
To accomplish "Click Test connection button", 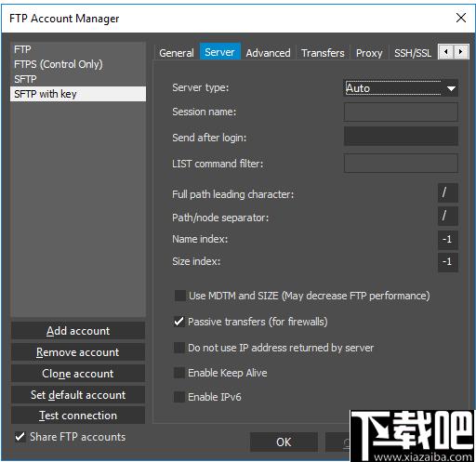I will click(x=78, y=416).
